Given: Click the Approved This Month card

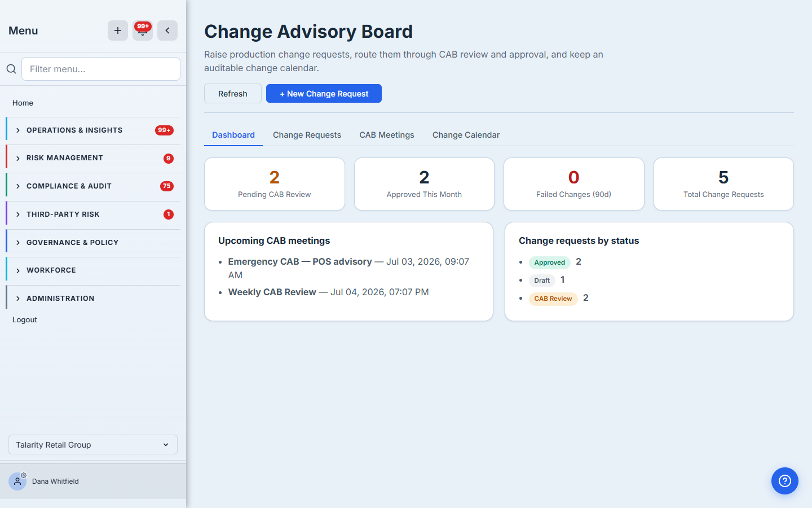Looking at the screenshot, I should coord(424,184).
